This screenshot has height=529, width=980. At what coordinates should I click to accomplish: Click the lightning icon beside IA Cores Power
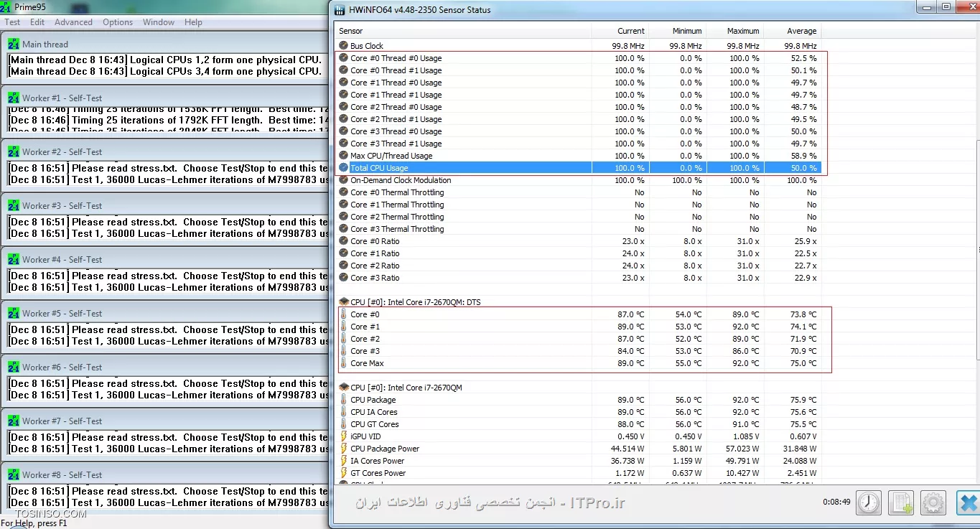[343, 461]
